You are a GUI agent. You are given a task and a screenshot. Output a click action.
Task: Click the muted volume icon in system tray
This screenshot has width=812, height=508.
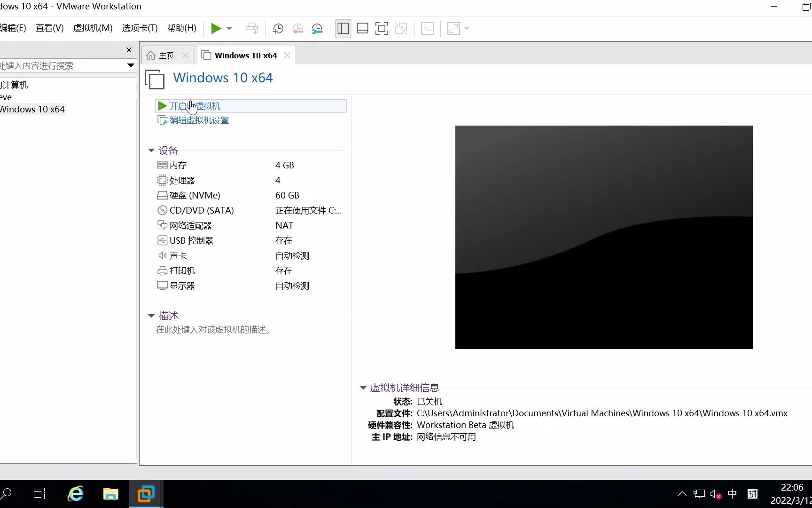(x=715, y=493)
